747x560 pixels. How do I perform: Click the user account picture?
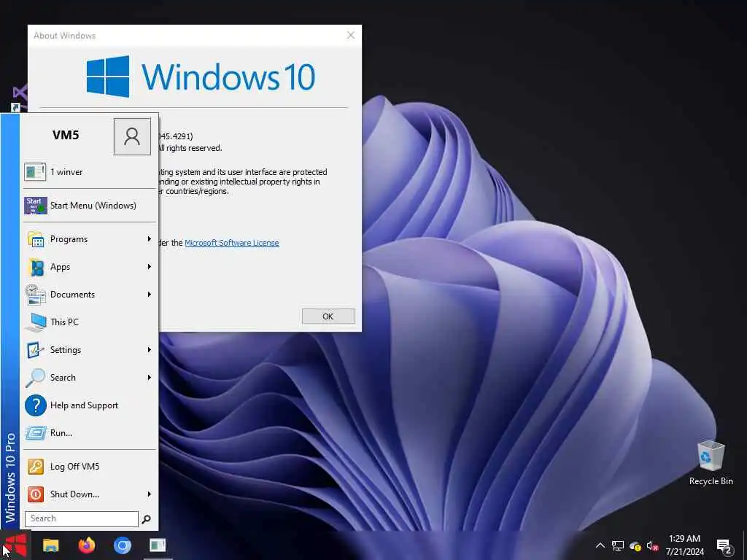[x=132, y=136]
